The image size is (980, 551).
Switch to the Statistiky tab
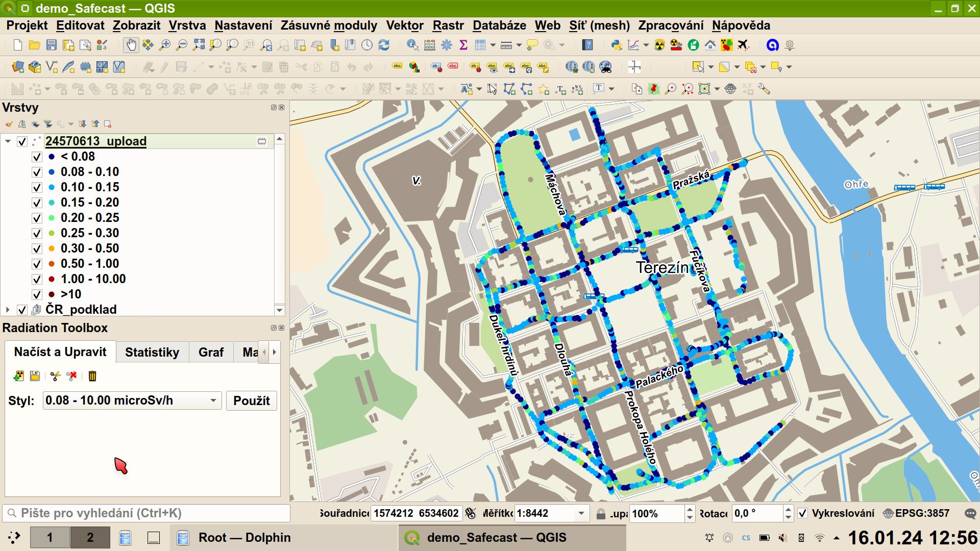pyautogui.click(x=152, y=353)
